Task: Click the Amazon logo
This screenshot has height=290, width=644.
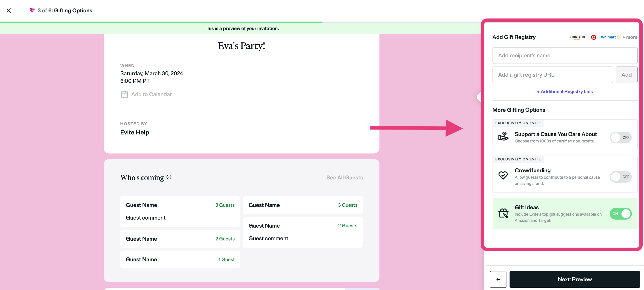Action: [x=577, y=37]
